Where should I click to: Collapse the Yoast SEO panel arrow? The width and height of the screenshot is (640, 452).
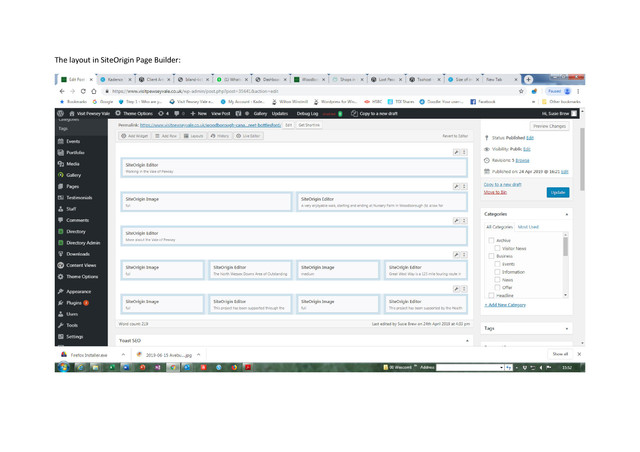tap(467, 341)
